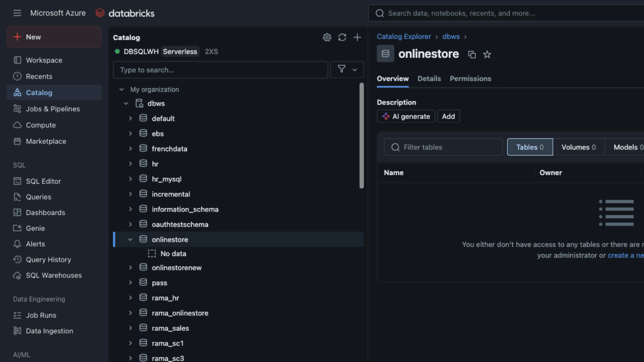Switch to the Details tab

(429, 78)
